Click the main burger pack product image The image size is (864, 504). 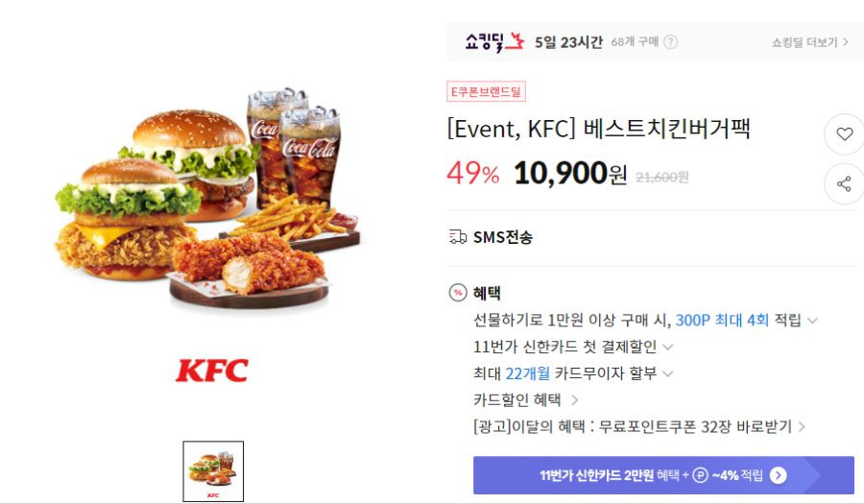[x=209, y=199]
